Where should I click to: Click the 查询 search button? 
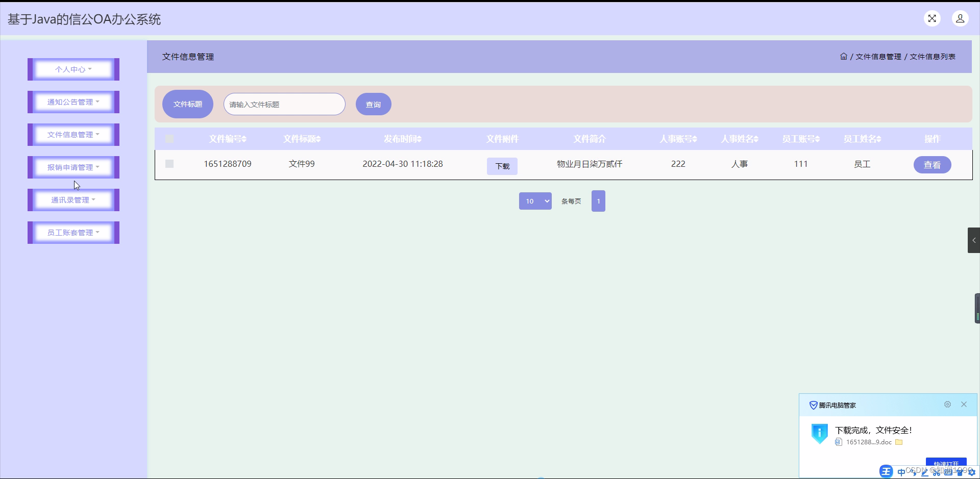[x=373, y=104]
